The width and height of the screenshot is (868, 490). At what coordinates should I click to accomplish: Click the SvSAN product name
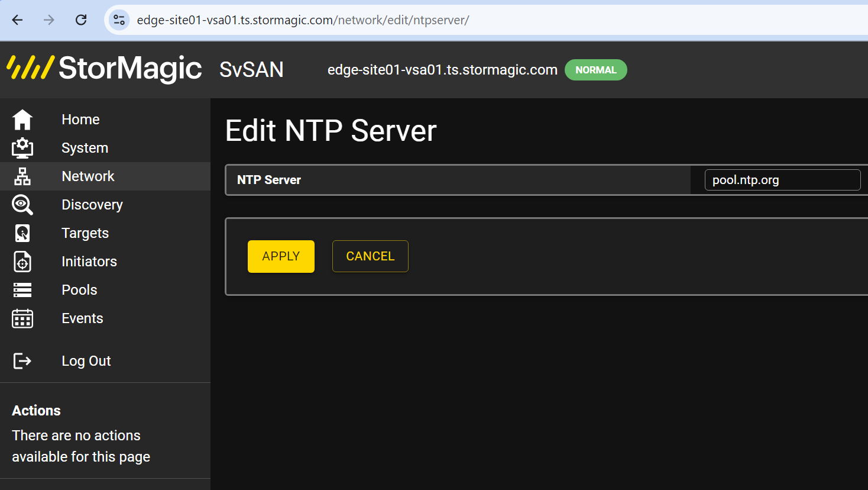coord(251,70)
